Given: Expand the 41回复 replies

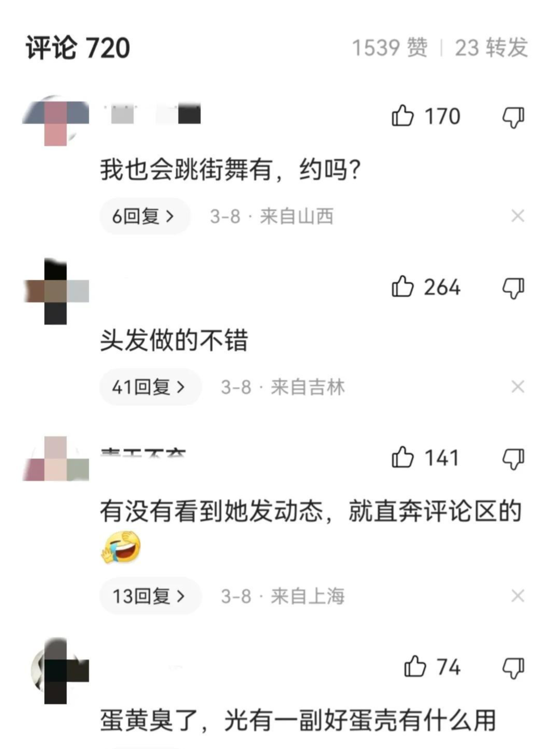Looking at the screenshot, I should click(151, 387).
